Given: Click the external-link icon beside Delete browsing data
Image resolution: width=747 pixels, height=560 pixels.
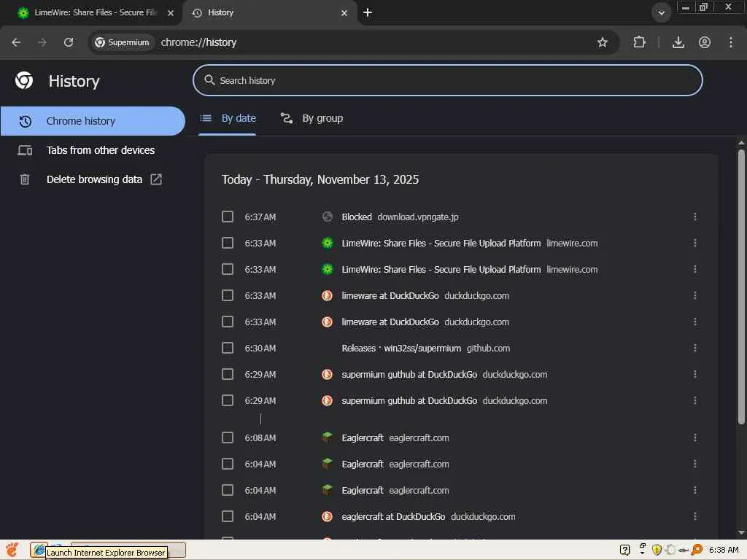Looking at the screenshot, I should pyautogui.click(x=156, y=179).
